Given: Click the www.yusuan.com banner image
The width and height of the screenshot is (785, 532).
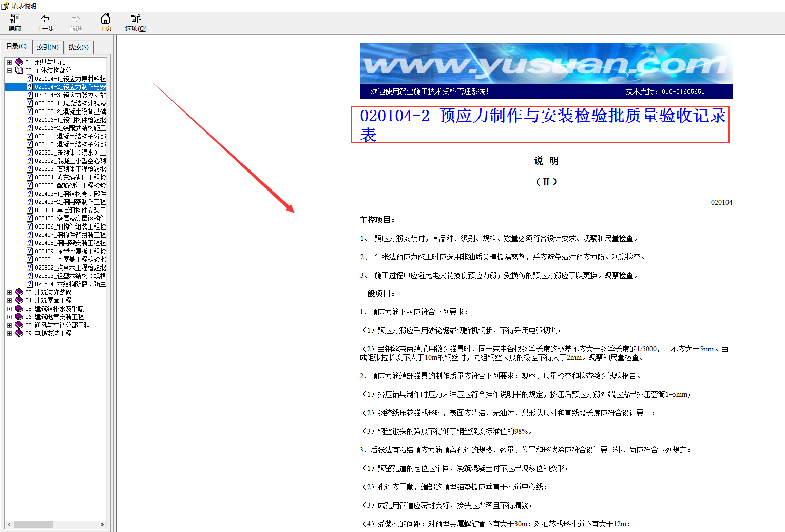Looking at the screenshot, I should (x=546, y=64).
